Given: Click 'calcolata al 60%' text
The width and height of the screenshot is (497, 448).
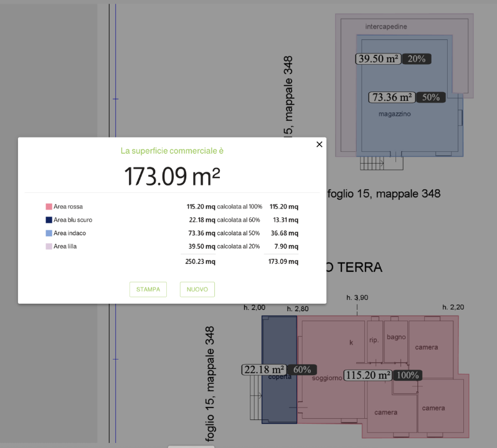Looking at the screenshot, I should (239, 220).
